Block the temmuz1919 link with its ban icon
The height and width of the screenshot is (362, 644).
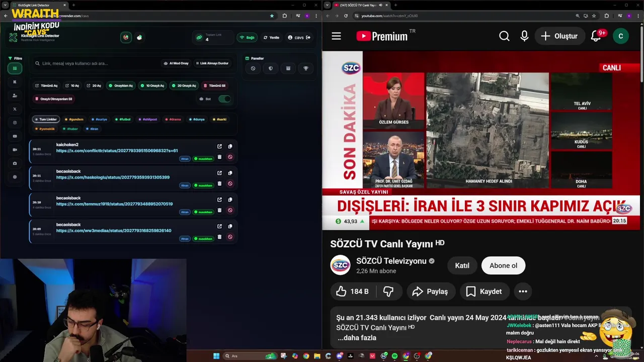[230, 210]
